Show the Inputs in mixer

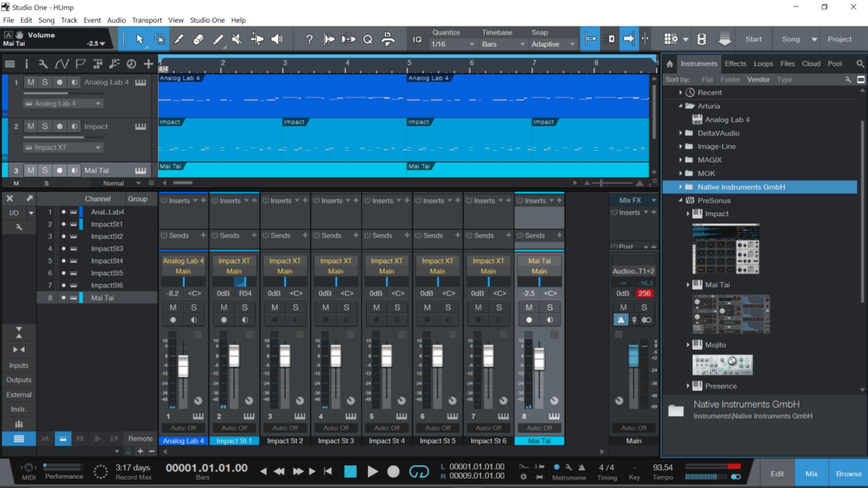19,365
